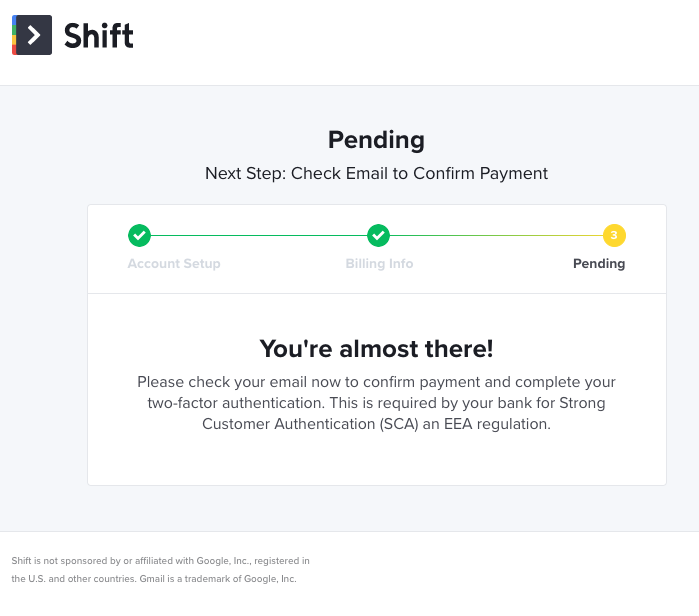The width and height of the screenshot is (699, 616).
Task: Click the progress line between steps one and two
Action: (x=258, y=236)
